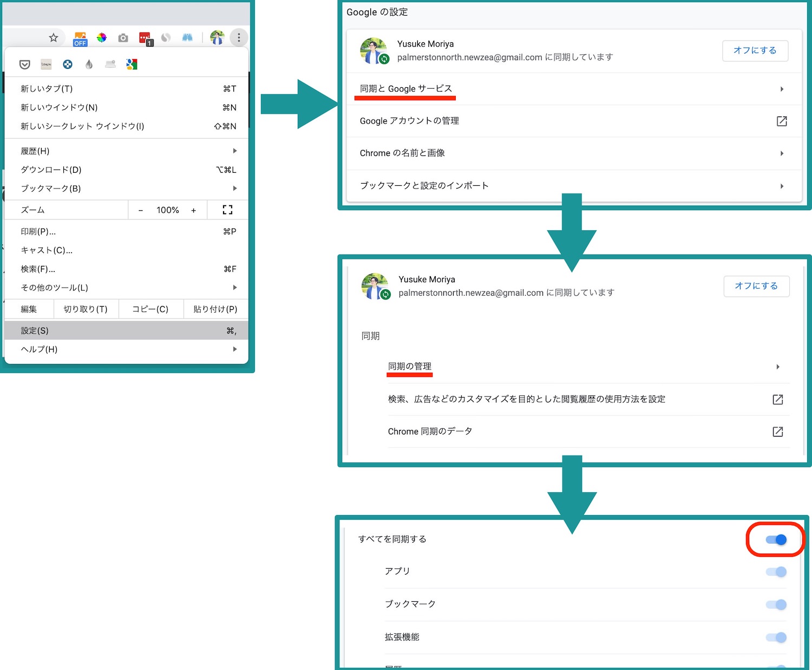
Task: Click オフにする in Google の設定 panel
Action: [755, 50]
